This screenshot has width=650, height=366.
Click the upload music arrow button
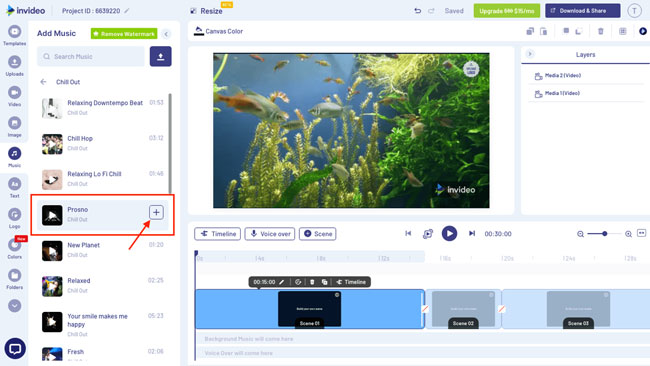(x=160, y=56)
